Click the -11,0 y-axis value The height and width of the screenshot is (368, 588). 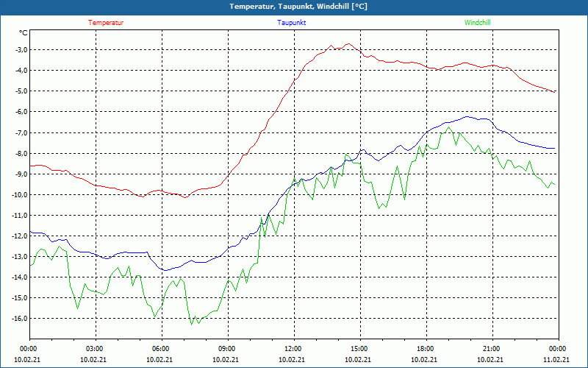pos(19,216)
